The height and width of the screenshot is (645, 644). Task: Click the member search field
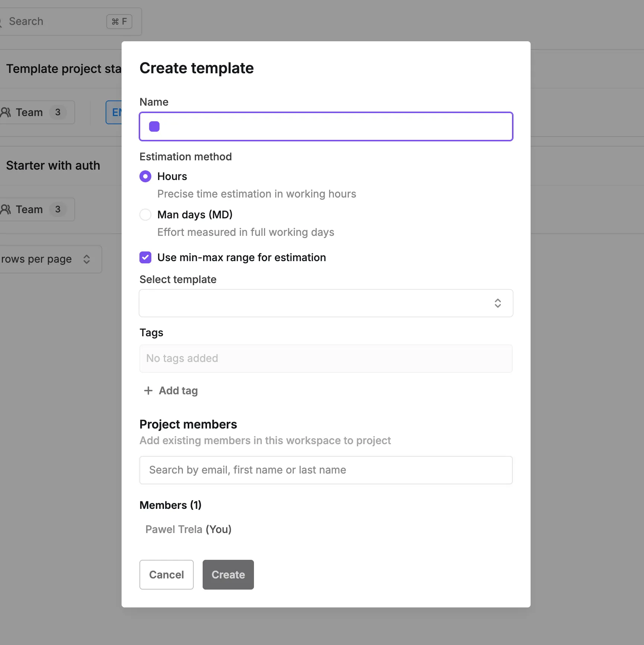(x=326, y=470)
